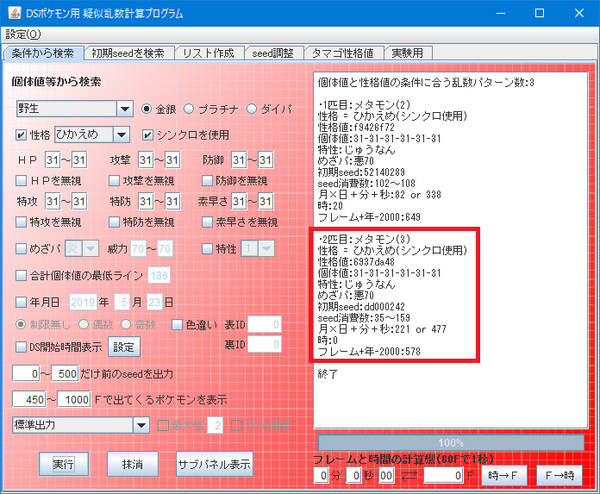Screen dimensions: 600x494
Task: Expand the 標準出力 output mode dropdown
Action: tap(141, 425)
